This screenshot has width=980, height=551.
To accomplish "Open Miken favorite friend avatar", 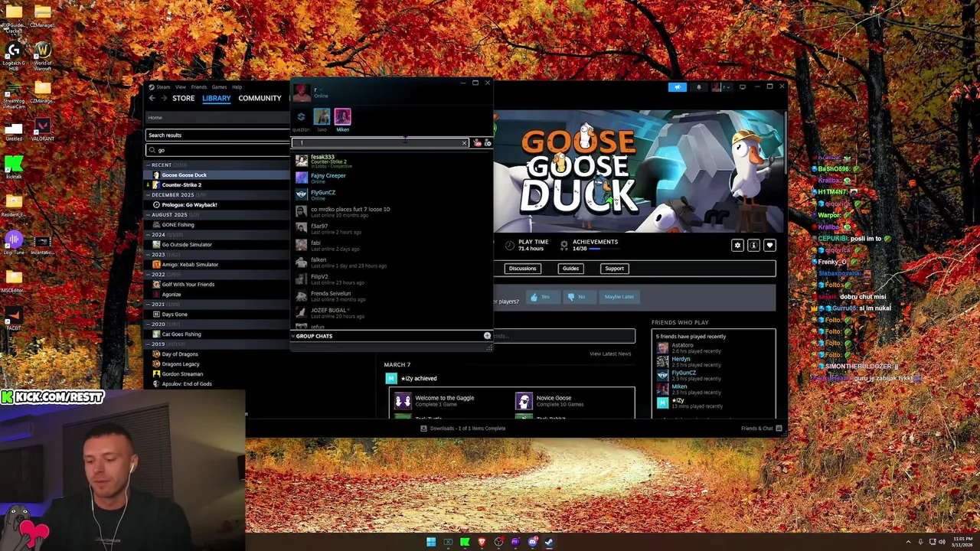I will click(342, 116).
